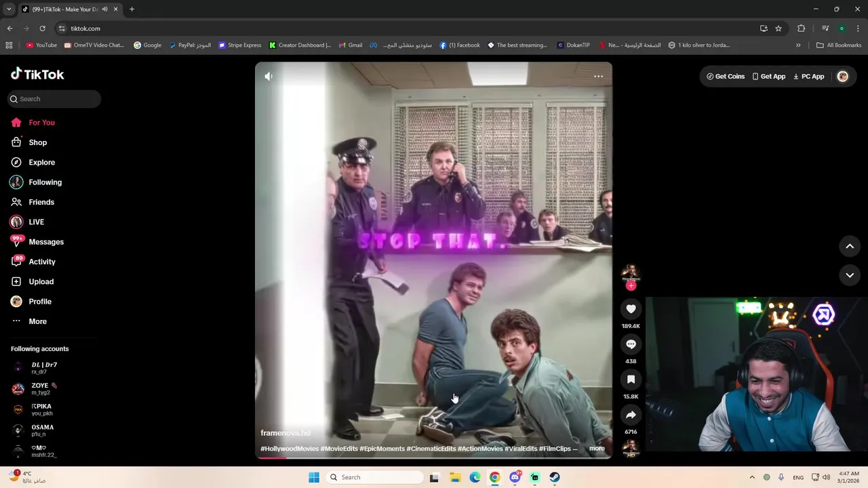Open the Windows Start menu
This screenshot has width=868, height=488.
click(x=314, y=477)
